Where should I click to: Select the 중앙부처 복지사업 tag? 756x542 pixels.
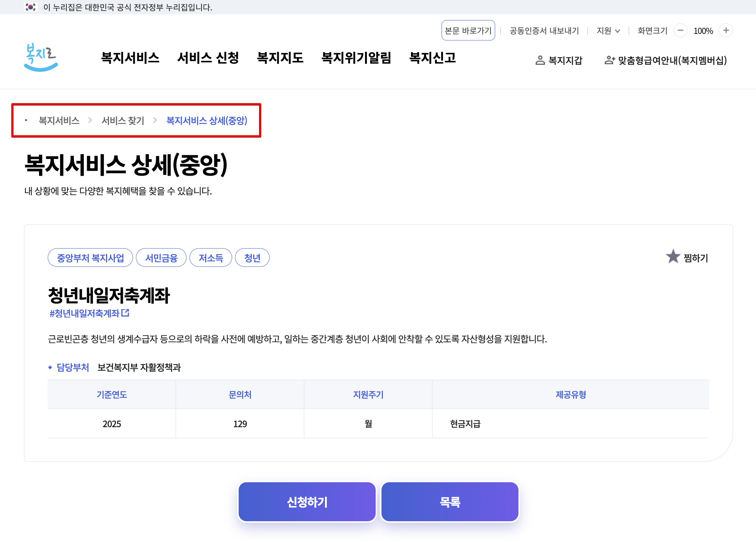click(x=90, y=258)
